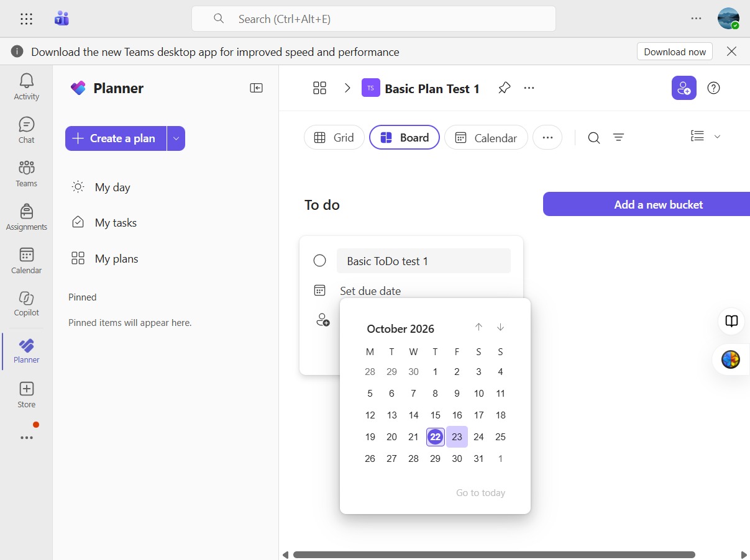Dismiss the Teams download banner

tap(732, 52)
